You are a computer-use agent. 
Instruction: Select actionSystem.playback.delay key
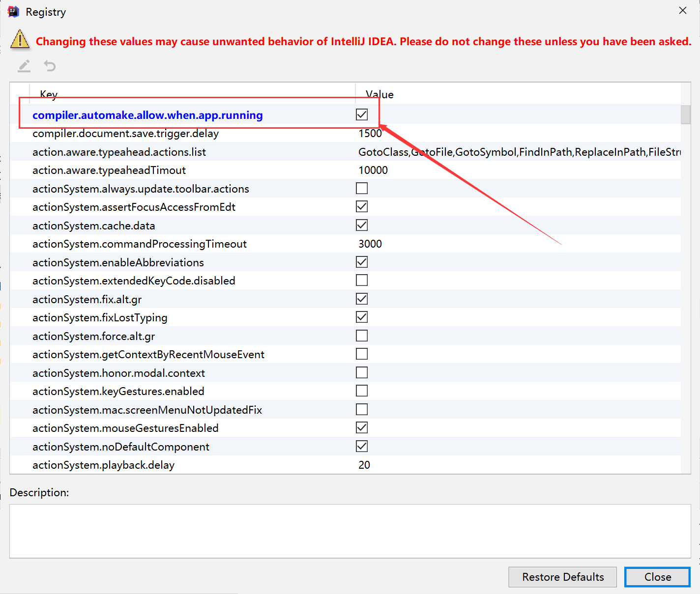tap(103, 465)
